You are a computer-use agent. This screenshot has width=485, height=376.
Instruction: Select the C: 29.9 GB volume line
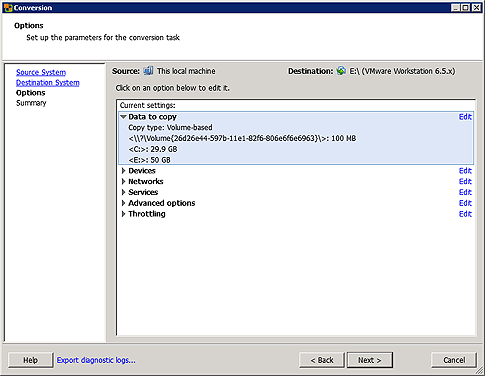153,149
